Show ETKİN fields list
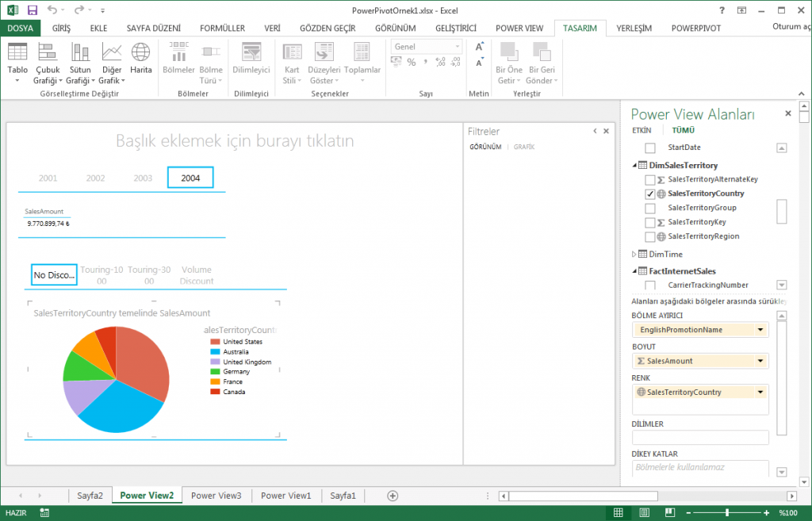 point(642,131)
